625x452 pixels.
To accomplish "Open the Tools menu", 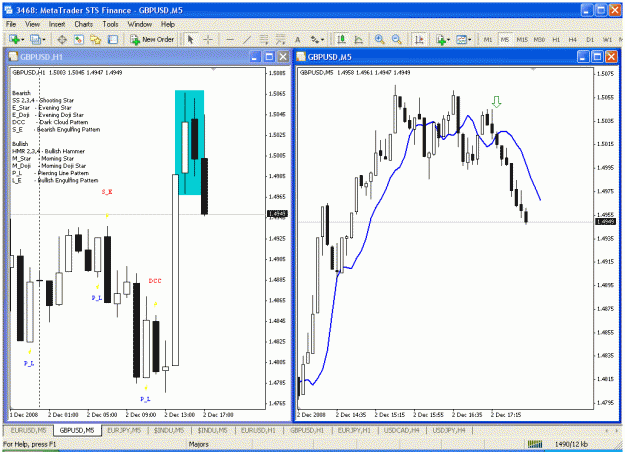I will (x=110, y=24).
